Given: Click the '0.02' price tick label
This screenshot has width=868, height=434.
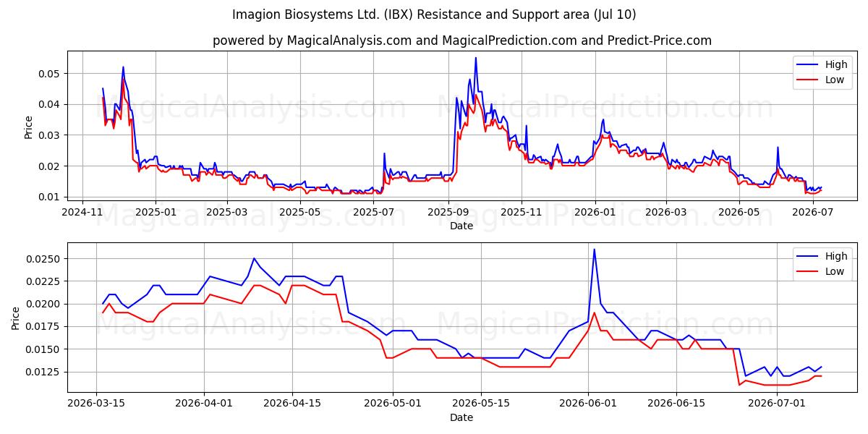Looking at the screenshot, I should click(x=50, y=166).
